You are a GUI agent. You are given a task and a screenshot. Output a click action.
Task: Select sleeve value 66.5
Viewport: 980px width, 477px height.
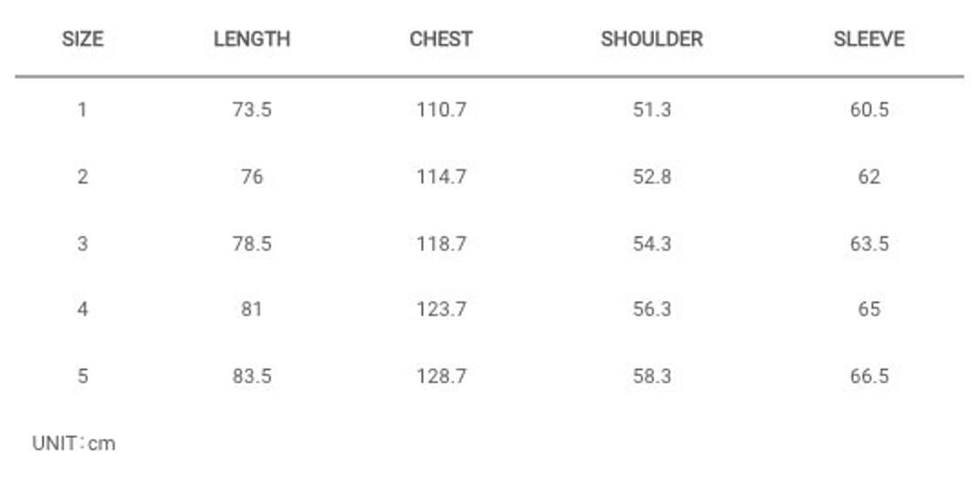tap(868, 377)
